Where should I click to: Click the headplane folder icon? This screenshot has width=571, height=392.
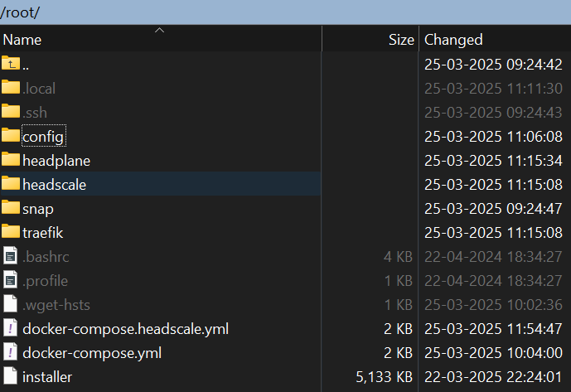pyautogui.click(x=11, y=160)
